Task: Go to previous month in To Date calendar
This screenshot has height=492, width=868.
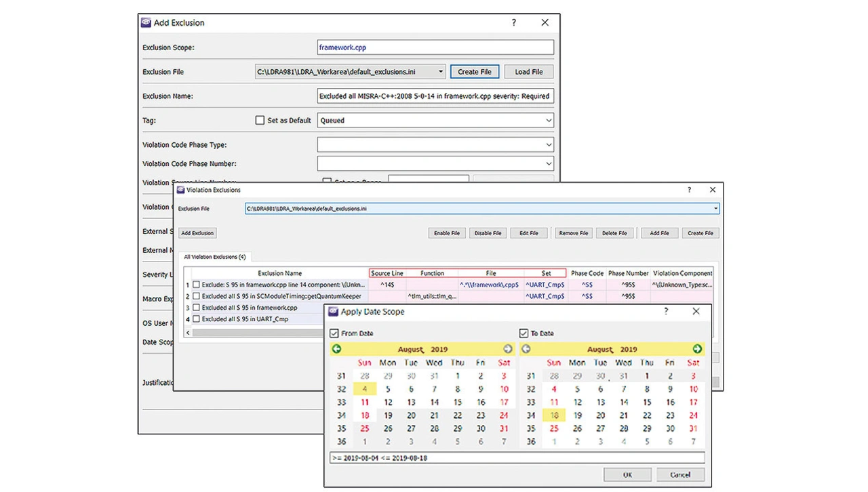Action: [x=526, y=349]
